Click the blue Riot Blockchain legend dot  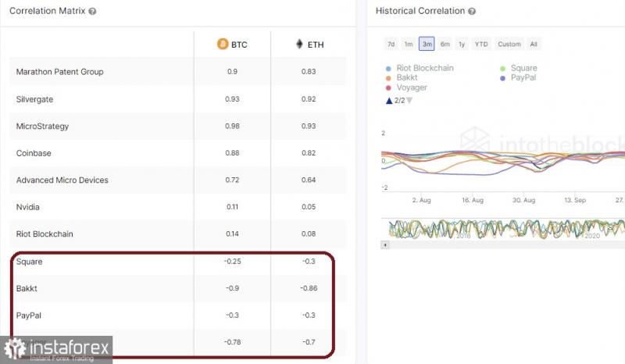(388, 69)
